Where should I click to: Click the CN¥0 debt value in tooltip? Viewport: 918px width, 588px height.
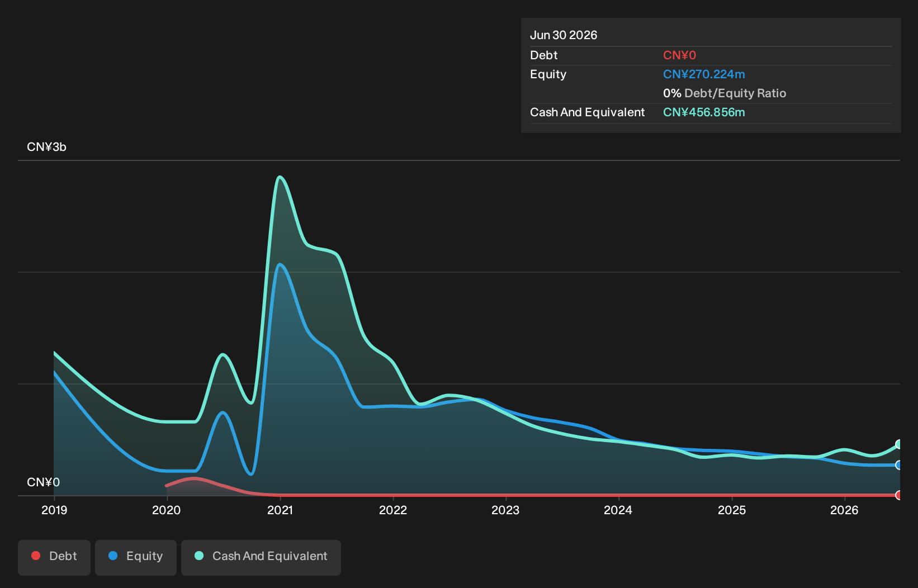pos(679,55)
